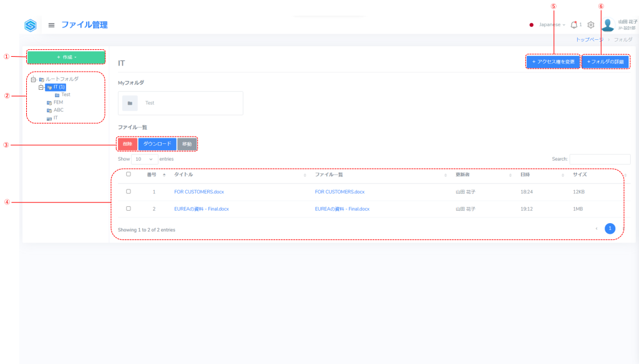Expand the green 作成 dropdown button
Viewport: 639px width, 364px height.
[66, 57]
